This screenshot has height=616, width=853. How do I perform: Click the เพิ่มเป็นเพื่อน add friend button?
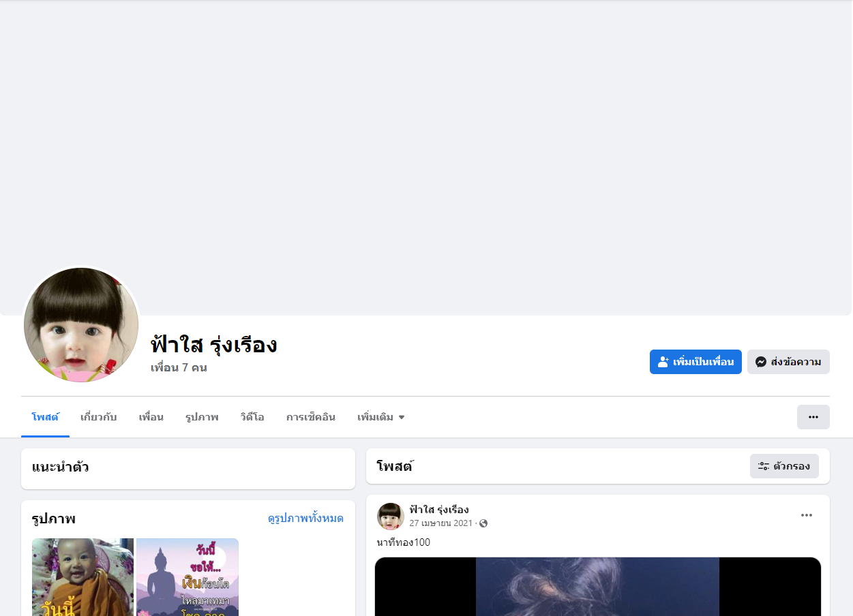click(695, 362)
